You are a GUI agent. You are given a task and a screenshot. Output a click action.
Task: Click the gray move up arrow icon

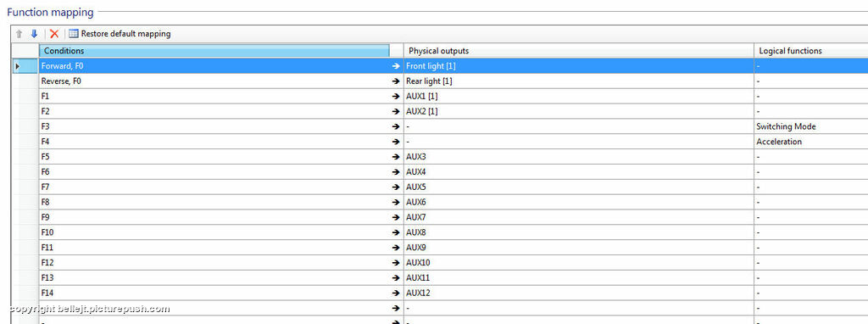coord(19,34)
